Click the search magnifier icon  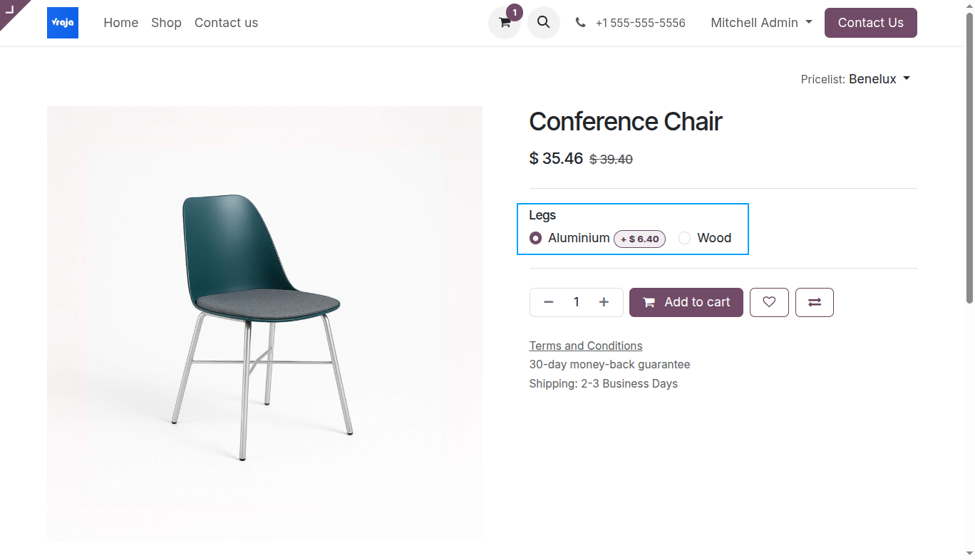point(543,22)
